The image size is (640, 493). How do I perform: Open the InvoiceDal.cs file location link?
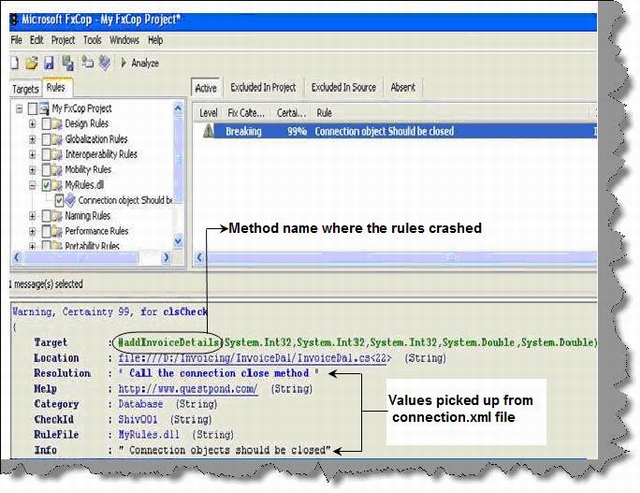point(254,358)
